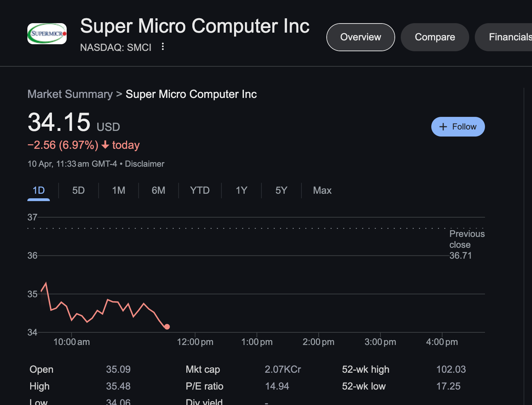Click the Mkt cap label
This screenshot has height=405, width=532.
pyautogui.click(x=203, y=370)
